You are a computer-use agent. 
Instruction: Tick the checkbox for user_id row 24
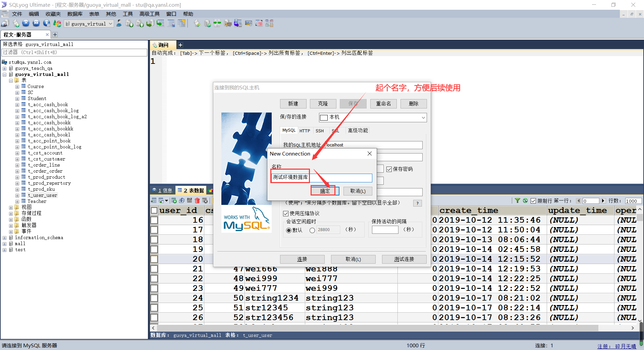click(x=154, y=298)
